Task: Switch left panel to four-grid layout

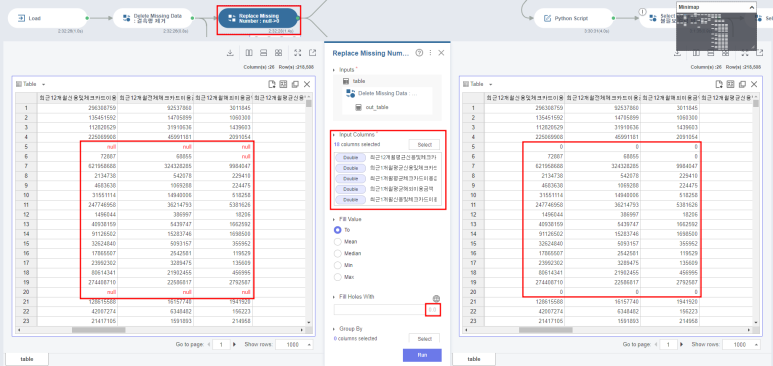Action: 279,53
